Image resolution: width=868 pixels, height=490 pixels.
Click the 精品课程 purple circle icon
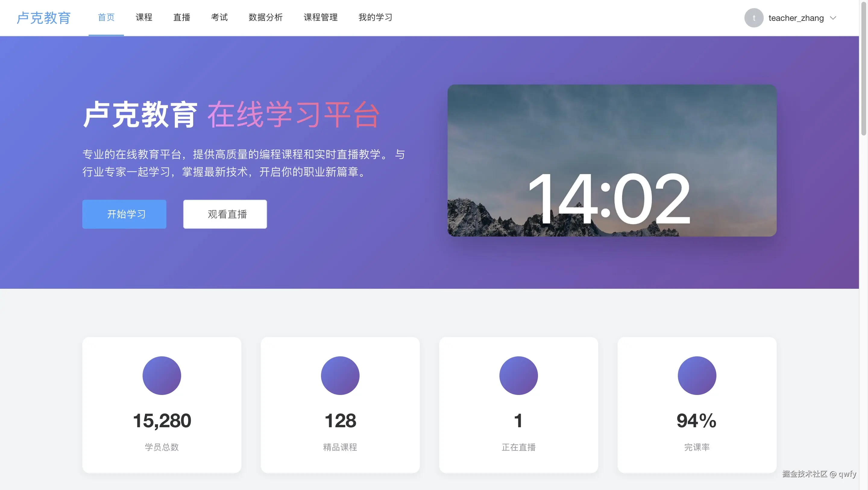coord(340,375)
